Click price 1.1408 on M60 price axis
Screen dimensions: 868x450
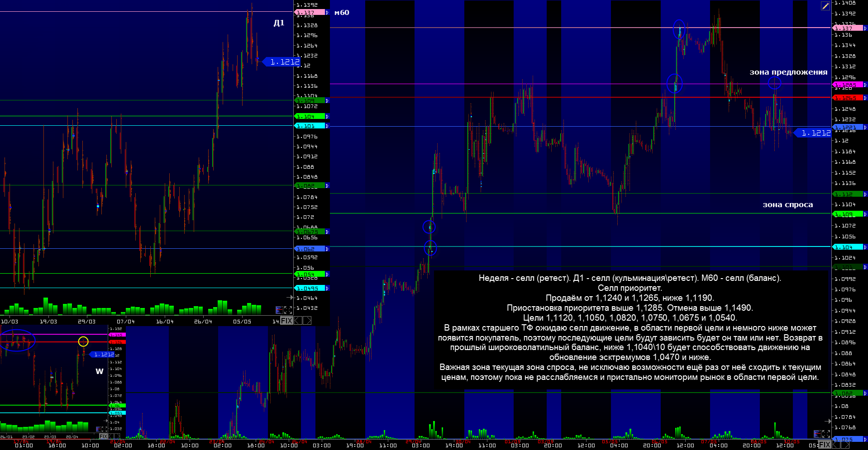[845, 3]
